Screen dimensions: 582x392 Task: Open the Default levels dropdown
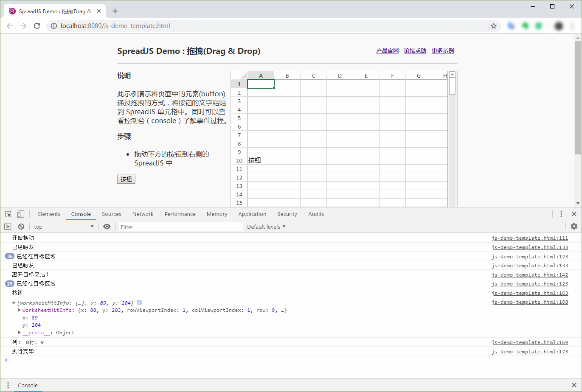(267, 227)
